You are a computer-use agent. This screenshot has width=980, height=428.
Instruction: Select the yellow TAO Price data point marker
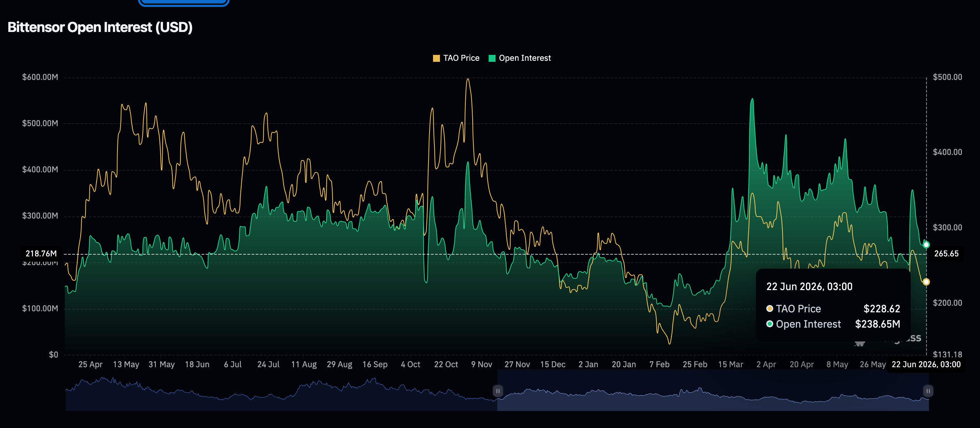pos(926,282)
